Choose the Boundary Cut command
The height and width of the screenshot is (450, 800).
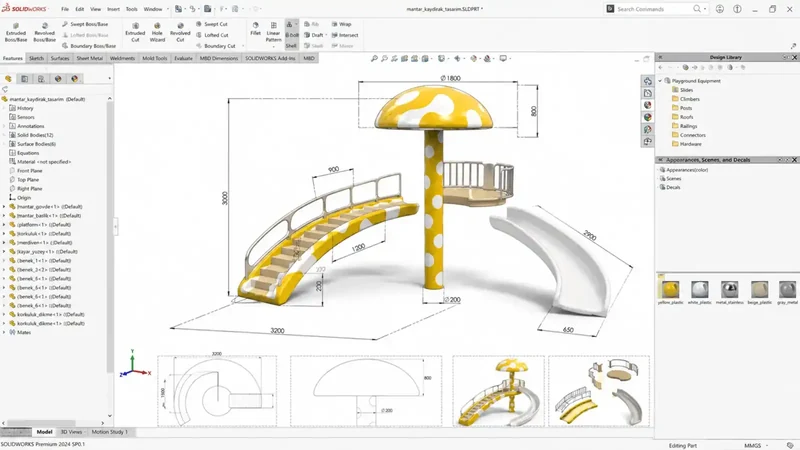[215, 46]
